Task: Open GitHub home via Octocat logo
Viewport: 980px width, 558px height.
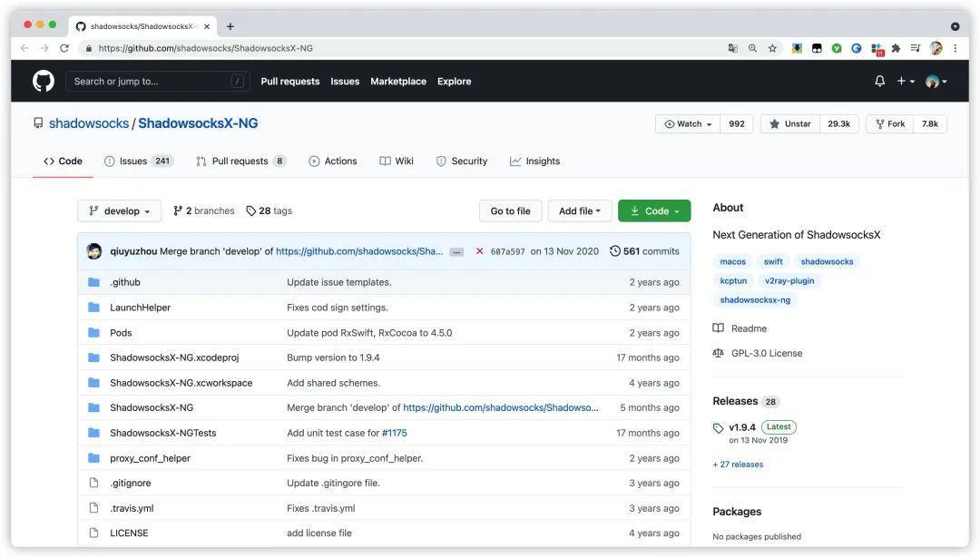Action: pyautogui.click(x=44, y=82)
